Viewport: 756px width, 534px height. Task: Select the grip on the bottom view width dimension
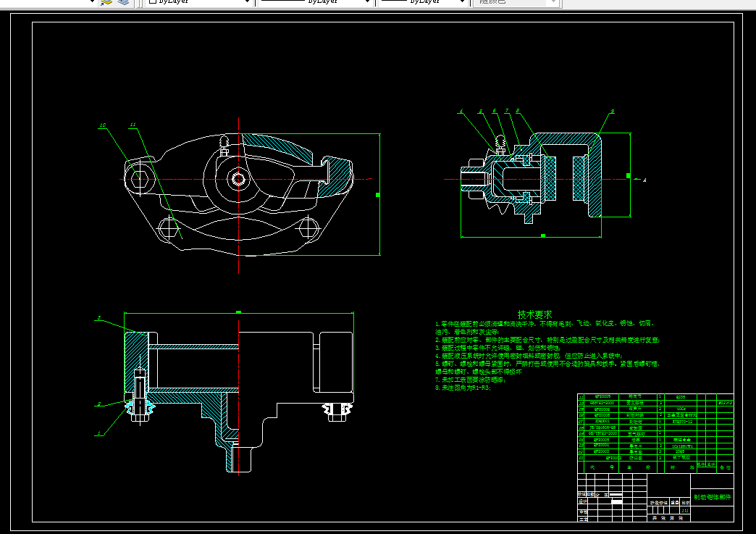pos(239,312)
